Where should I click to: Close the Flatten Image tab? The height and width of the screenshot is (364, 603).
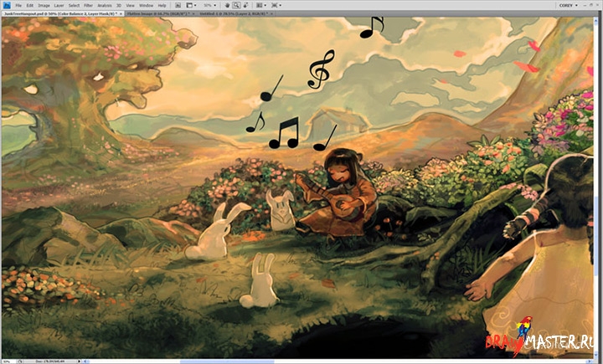(x=193, y=13)
